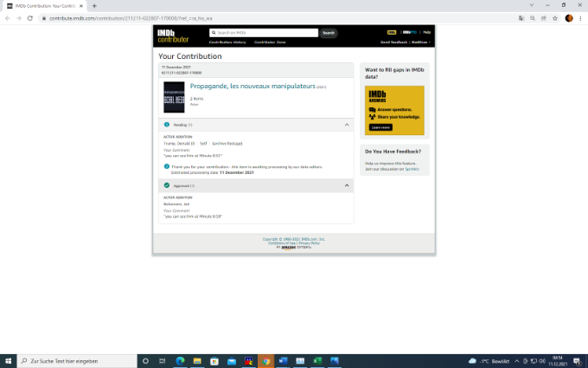Open Cortana circle icon on taskbar
Screen dimensions: 588x368
pyautogui.click(x=145, y=361)
